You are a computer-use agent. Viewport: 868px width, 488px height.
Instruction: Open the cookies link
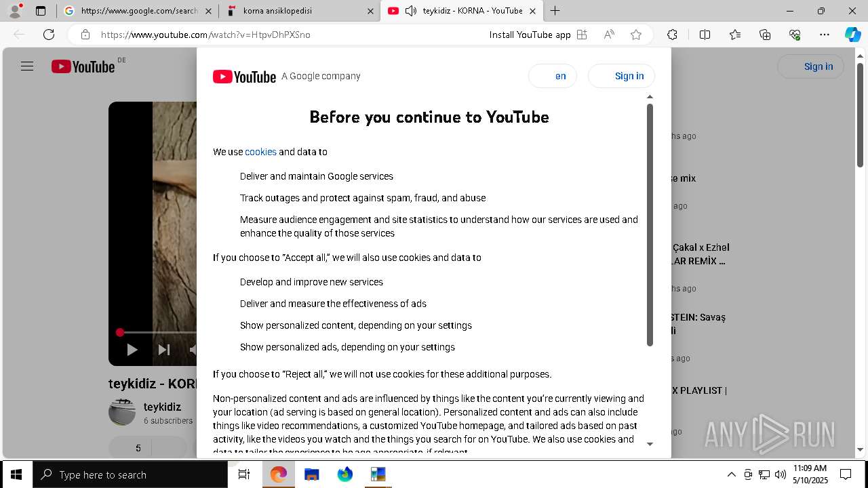pyautogui.click(x=260, y=152)
